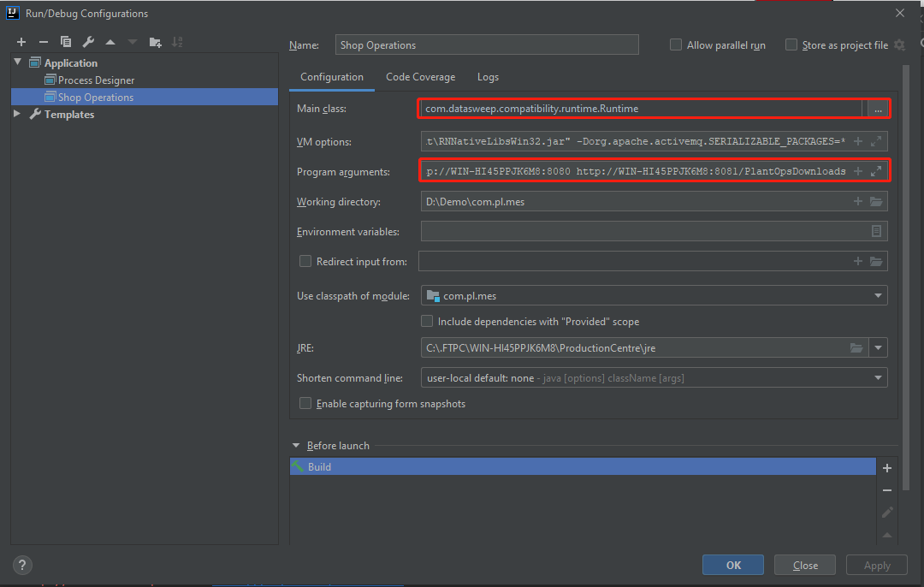Image resolution: width=924 pixels, height=587 pixels.
Task: Click the Name input field
Action: click(x=487, y=44)
